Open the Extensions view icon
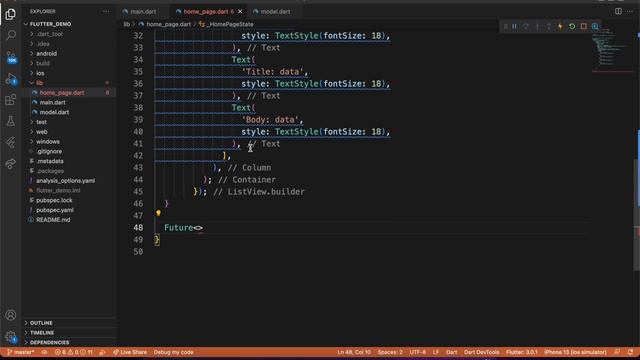This screenshot has height=360, width=640. pos(11,100)
